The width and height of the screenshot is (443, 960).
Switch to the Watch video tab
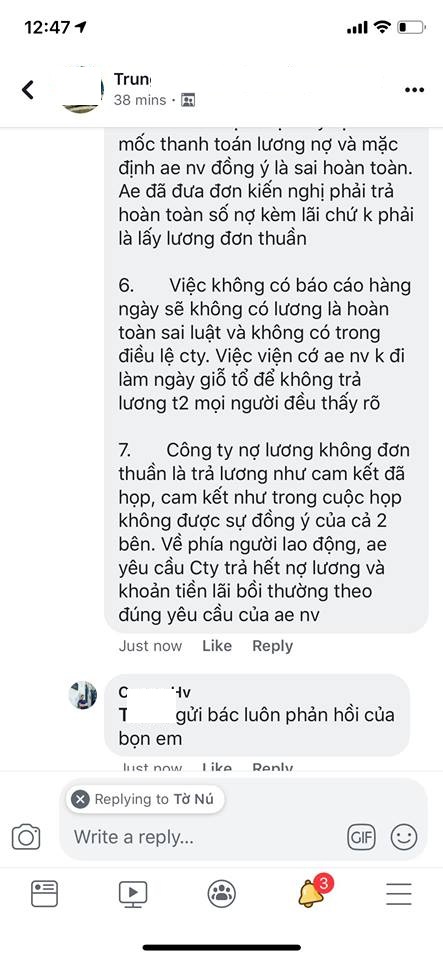coord(133,894)
